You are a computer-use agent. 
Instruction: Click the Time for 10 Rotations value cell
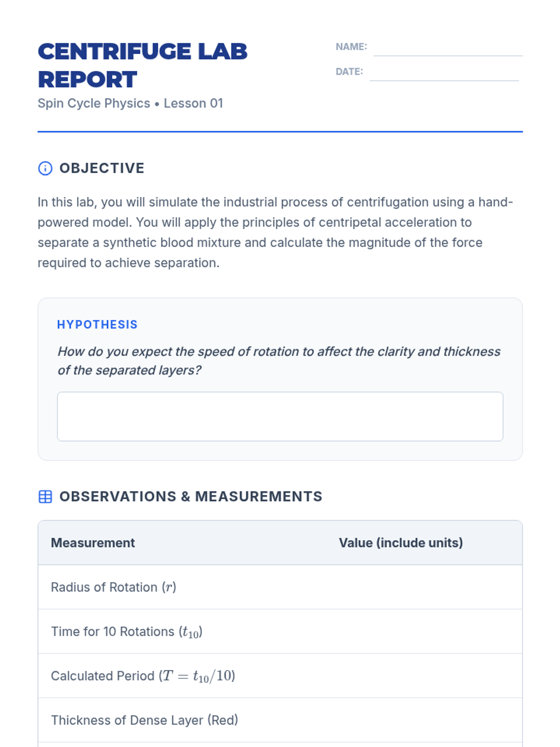click(x=424, y=631)
